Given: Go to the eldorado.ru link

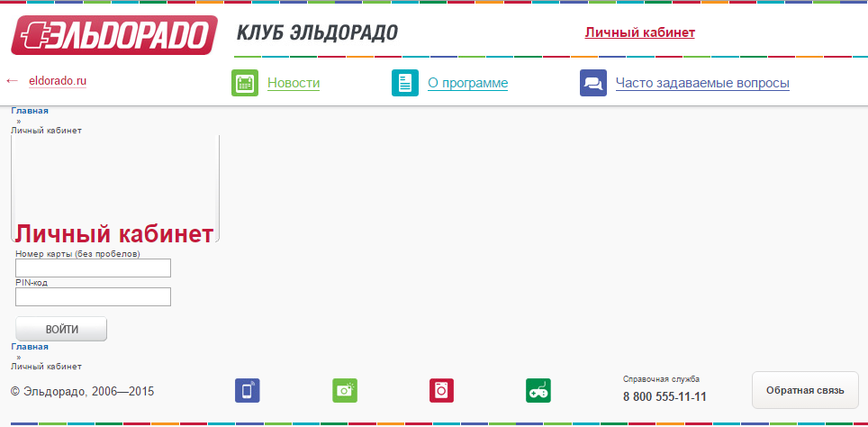Looking at the screenshot, I should [x=58, y=81].
